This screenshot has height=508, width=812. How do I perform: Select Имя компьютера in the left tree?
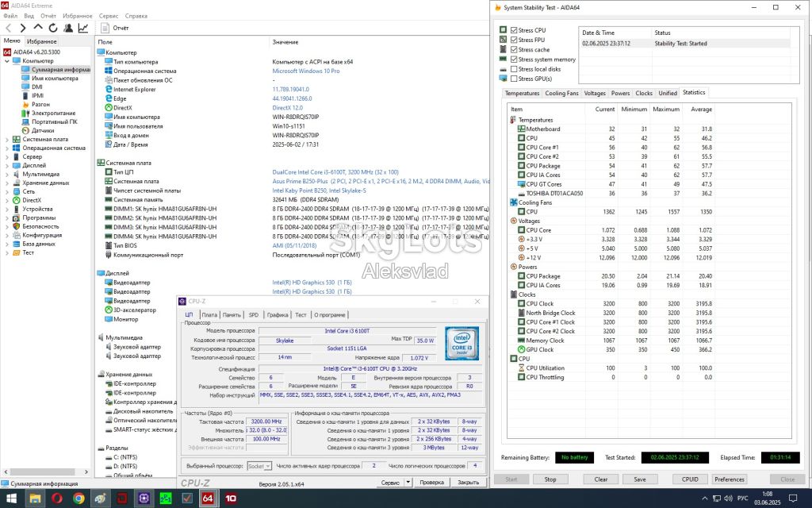[55, 79]
